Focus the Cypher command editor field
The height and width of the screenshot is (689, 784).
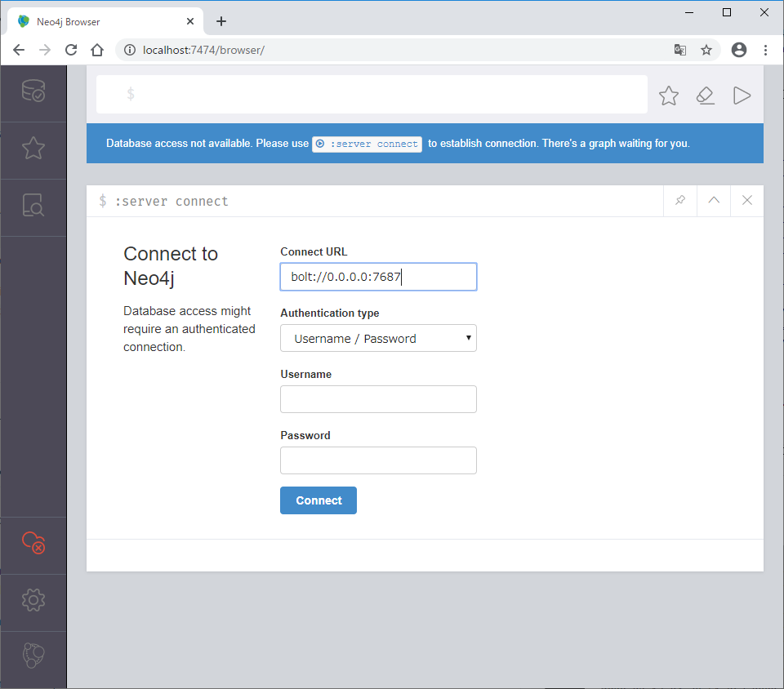[x=372, y=94]
